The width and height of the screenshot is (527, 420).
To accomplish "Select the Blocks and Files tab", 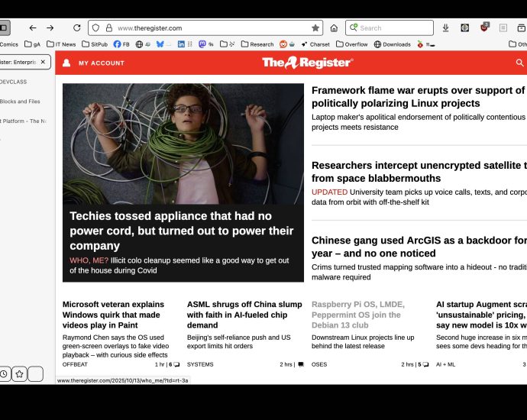I will pyautogui.click(x=19, y=101).
